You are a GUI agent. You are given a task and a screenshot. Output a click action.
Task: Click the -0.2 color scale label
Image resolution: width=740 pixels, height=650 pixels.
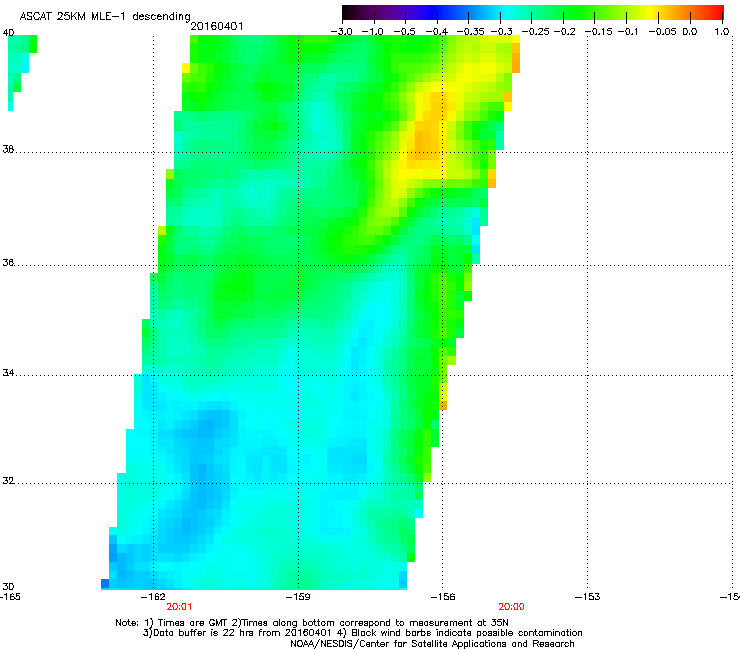565,31
